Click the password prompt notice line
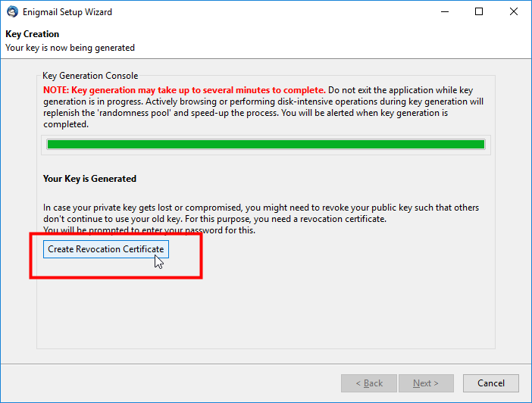This screenshot has width=532, height=403. click(149, 230)
